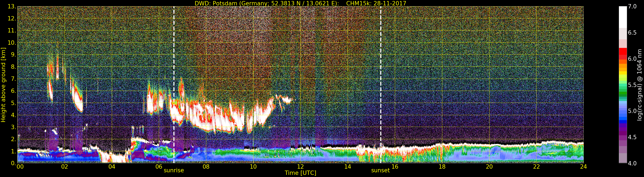Viewport: 644px width, 177px height.
Task: Select the "Time [UTC]" x-axis label
Action: (x=300, y=173)
